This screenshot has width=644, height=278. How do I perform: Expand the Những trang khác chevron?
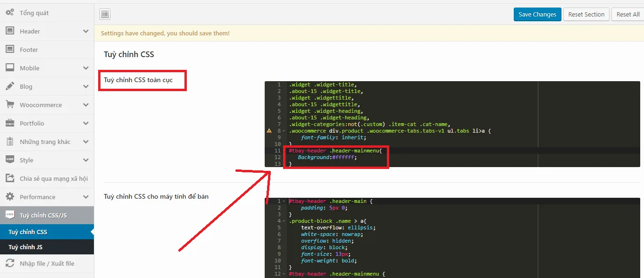(85, 142)
